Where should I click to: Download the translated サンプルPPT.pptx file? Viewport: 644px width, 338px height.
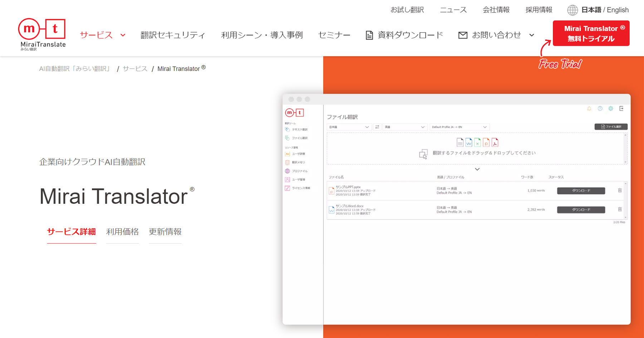[x=581, y=191]
